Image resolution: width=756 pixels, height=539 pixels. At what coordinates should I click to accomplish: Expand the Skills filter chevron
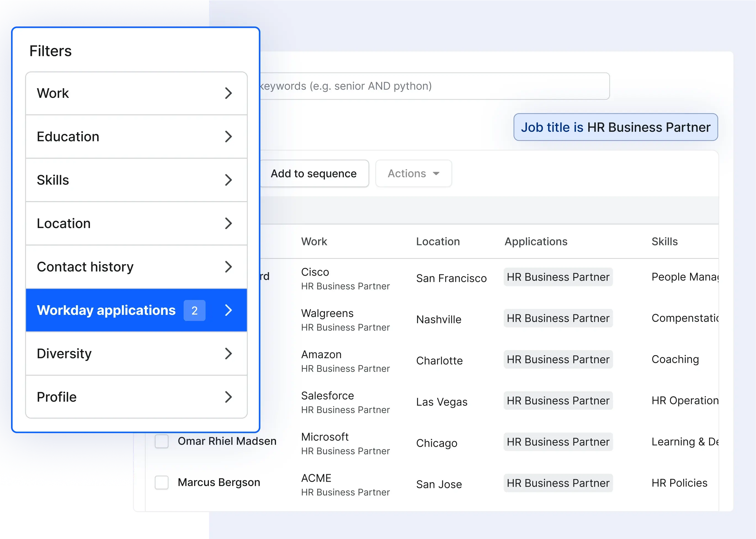point(228,180)
